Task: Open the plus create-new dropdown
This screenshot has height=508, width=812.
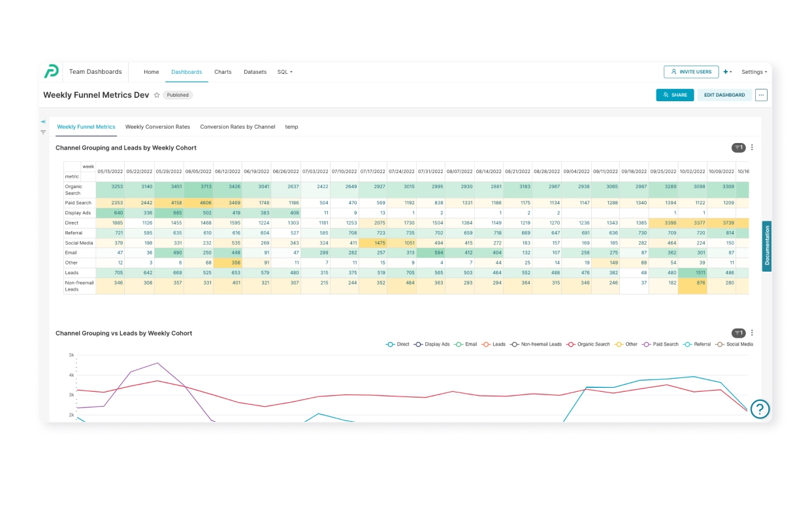Action: coord(727,72)
